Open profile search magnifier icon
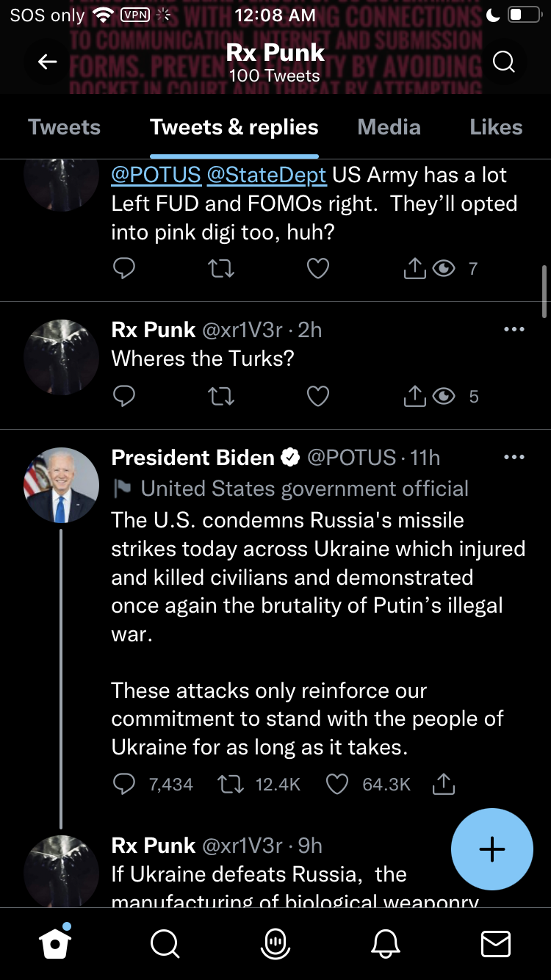The height and width of the screenshot is (980, 551). click(503, 62)
